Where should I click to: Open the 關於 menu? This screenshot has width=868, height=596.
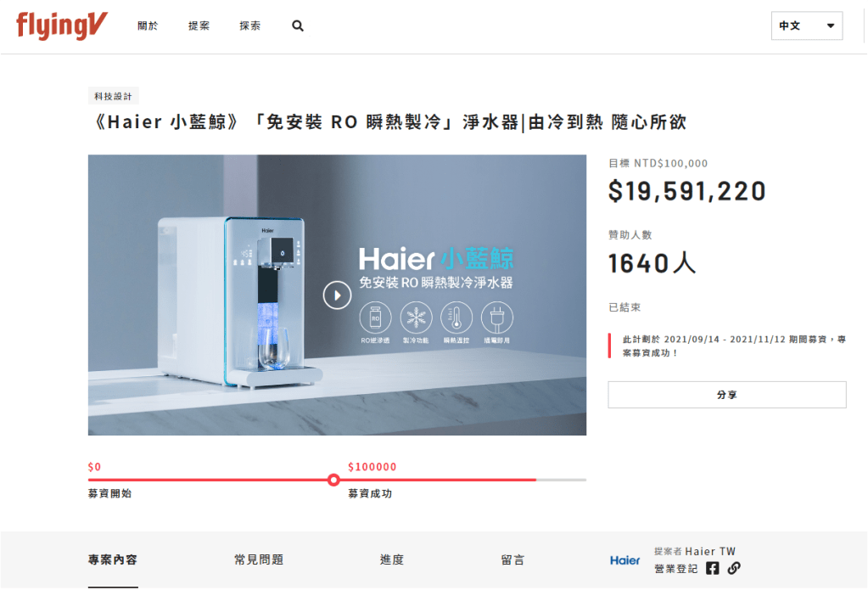pos(148,26)
